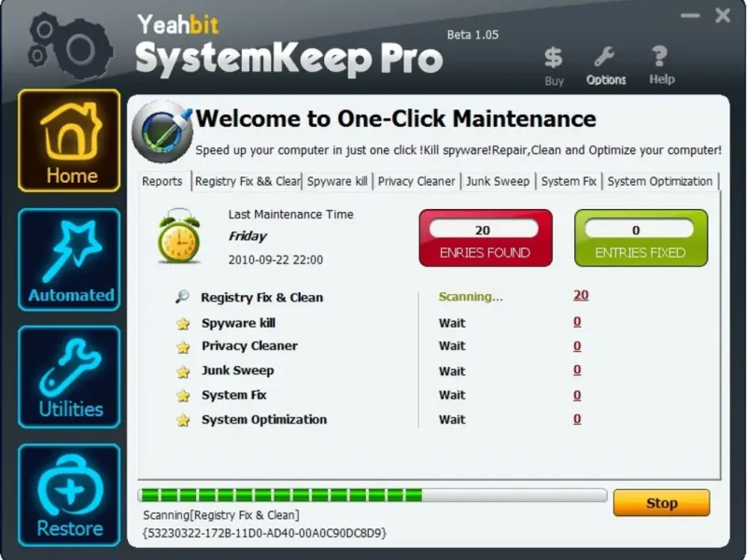Click the Registry Fix & Clean row label

[x=262, y=298]
